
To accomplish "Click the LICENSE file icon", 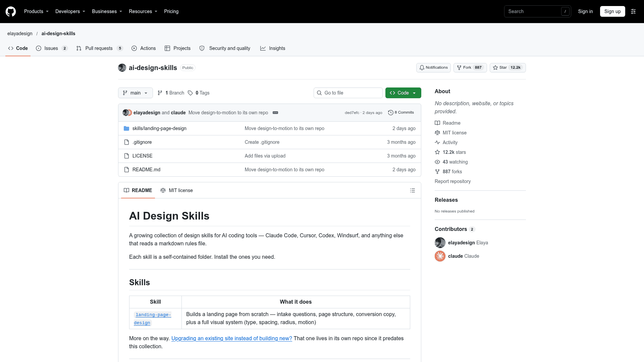I will tap(126, 156).
